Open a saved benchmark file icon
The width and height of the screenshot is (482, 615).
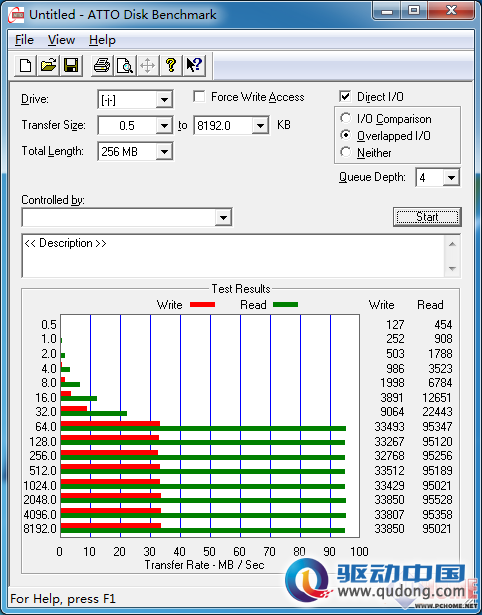coord(48,65)
